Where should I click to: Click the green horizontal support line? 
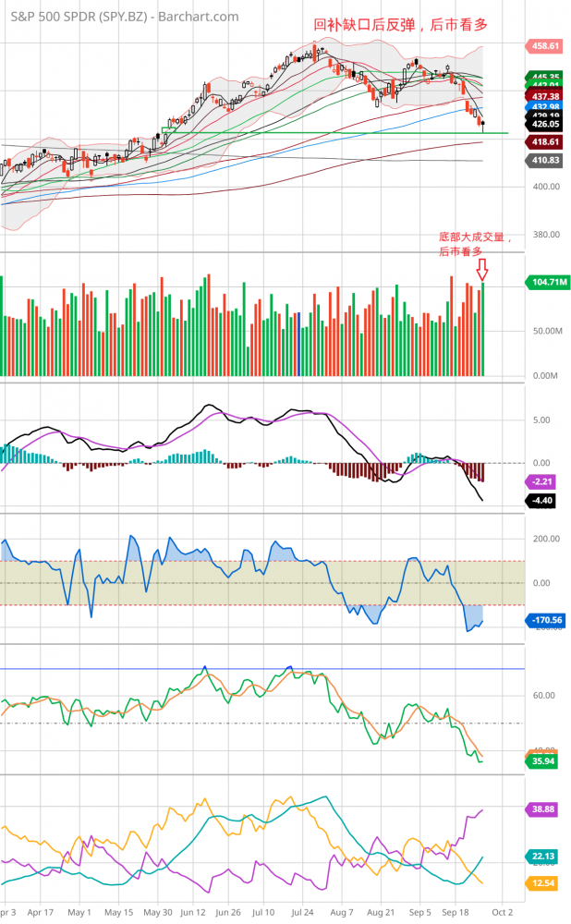pyautogui.click(x=277, y=133)
